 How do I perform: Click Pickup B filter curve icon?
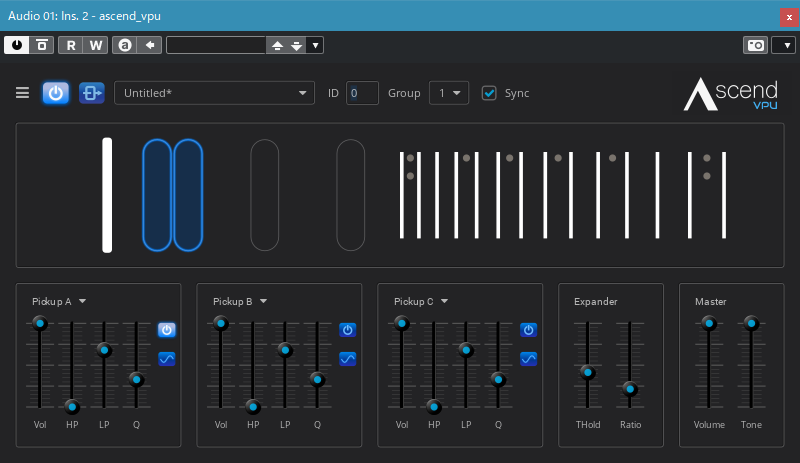347,359
